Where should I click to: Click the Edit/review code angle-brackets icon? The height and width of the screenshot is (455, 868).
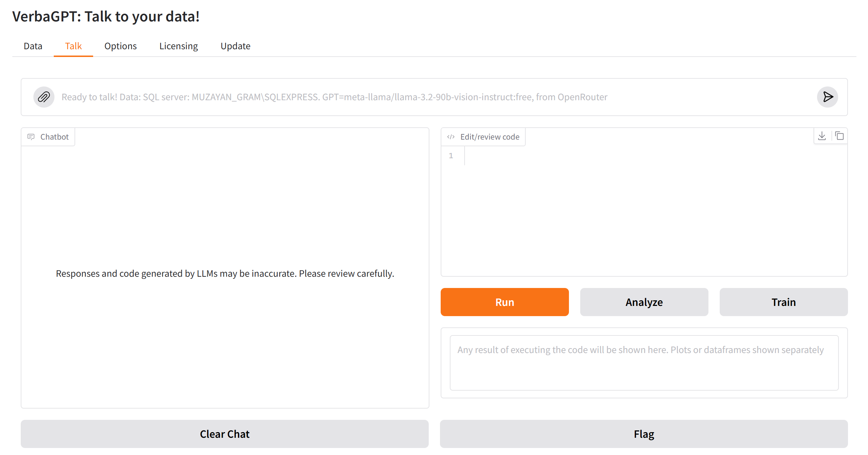(451, 137)
